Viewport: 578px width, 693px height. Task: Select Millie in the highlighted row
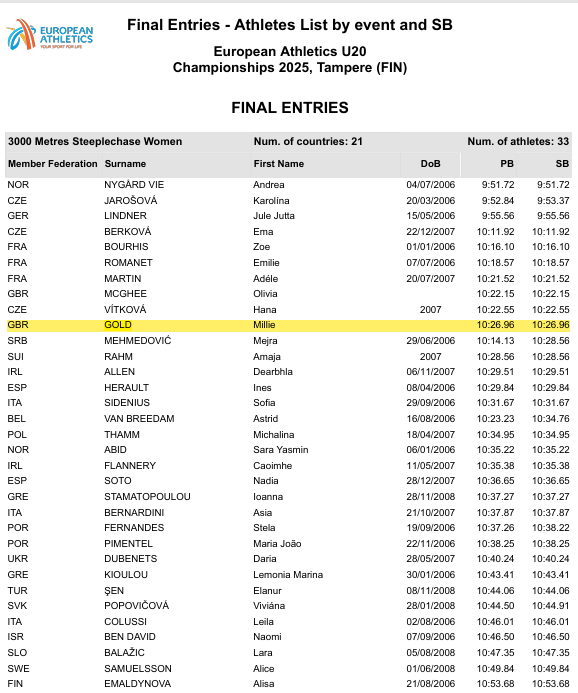[264, 325]
